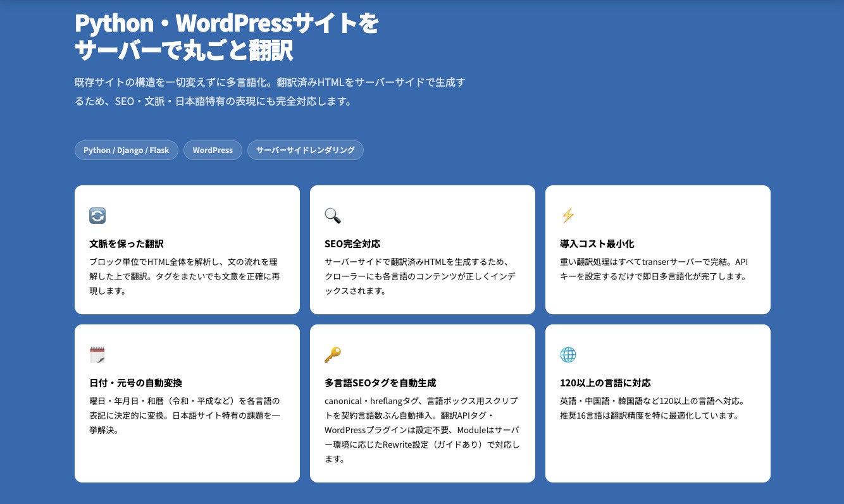Click the lightning bolt icon above 導入コスト最小化

click(568, 216)
